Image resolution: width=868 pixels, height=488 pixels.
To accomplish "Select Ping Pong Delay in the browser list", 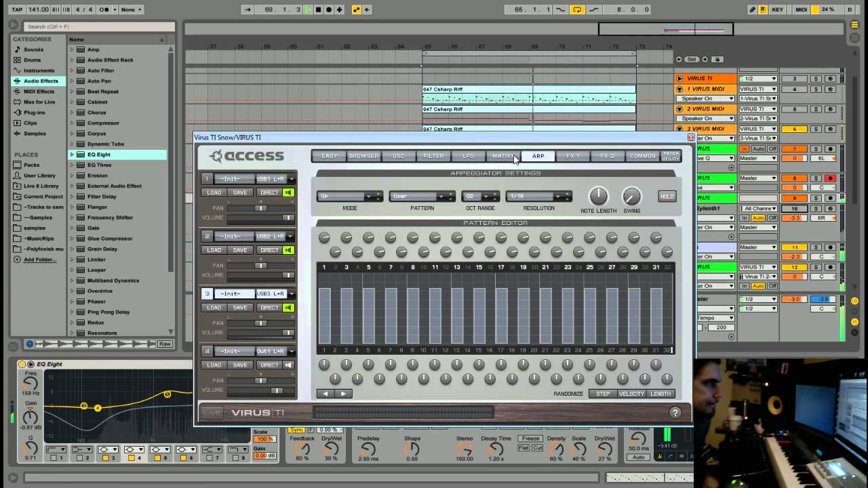I will pos(108,312).
